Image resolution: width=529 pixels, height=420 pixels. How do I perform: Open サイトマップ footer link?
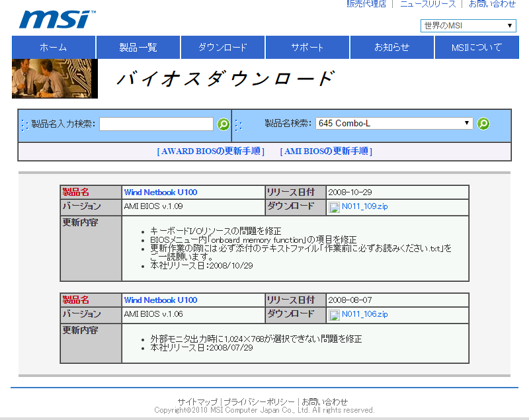198,401
